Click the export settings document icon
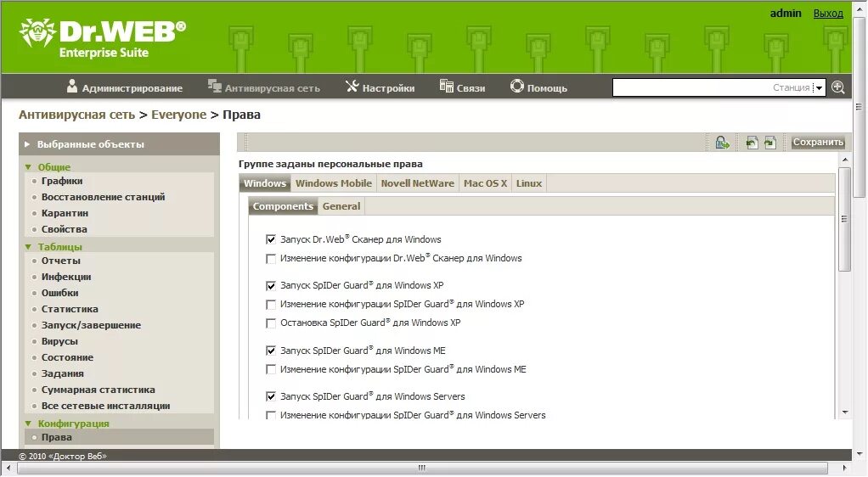The height and width of the screenshot is (477, 868). coord(770,143)
